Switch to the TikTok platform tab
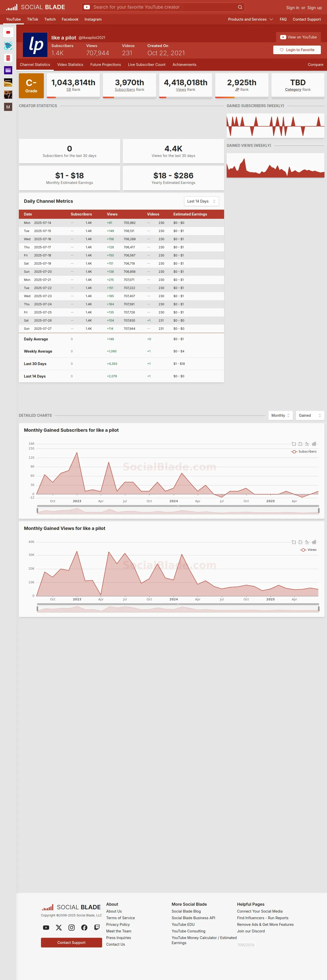 [32, 19]
